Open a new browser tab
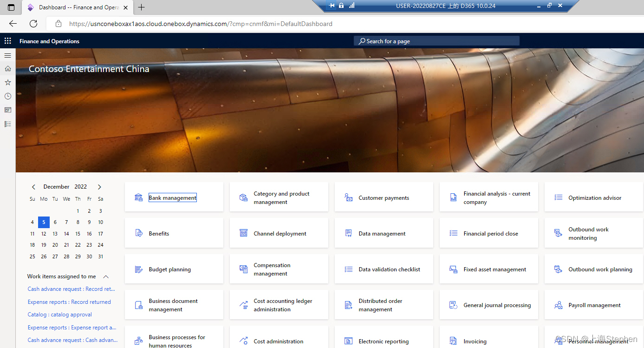This screenshot has height=348, width=644. (142, 7)
